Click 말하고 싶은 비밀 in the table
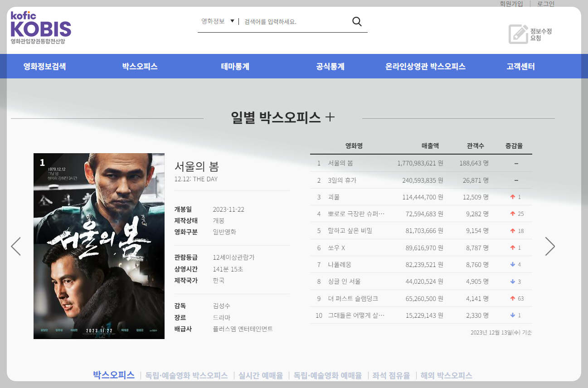Viewport: 588px width, 388px height. [350, 231]
